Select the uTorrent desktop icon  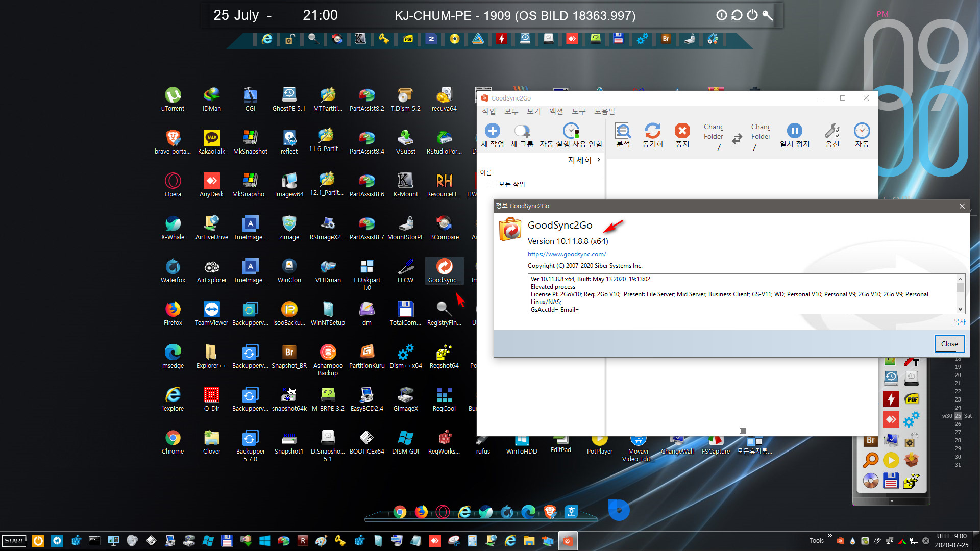[x=173, y=99]
